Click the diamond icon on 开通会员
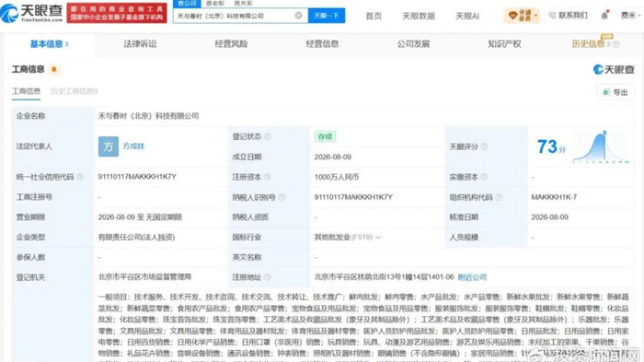 (512, 16)
